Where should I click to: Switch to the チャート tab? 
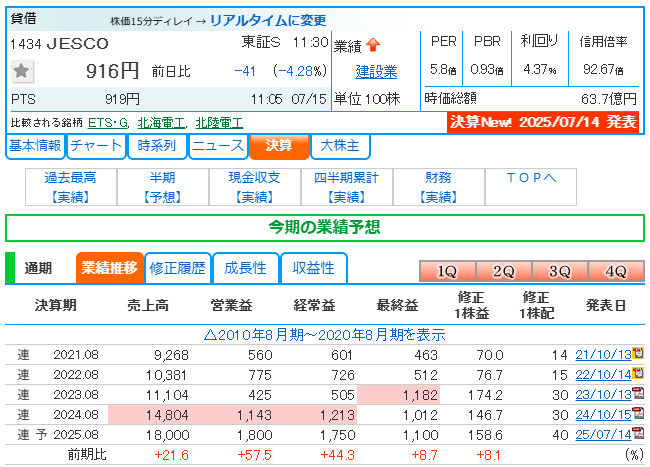[x=96, y=146]
